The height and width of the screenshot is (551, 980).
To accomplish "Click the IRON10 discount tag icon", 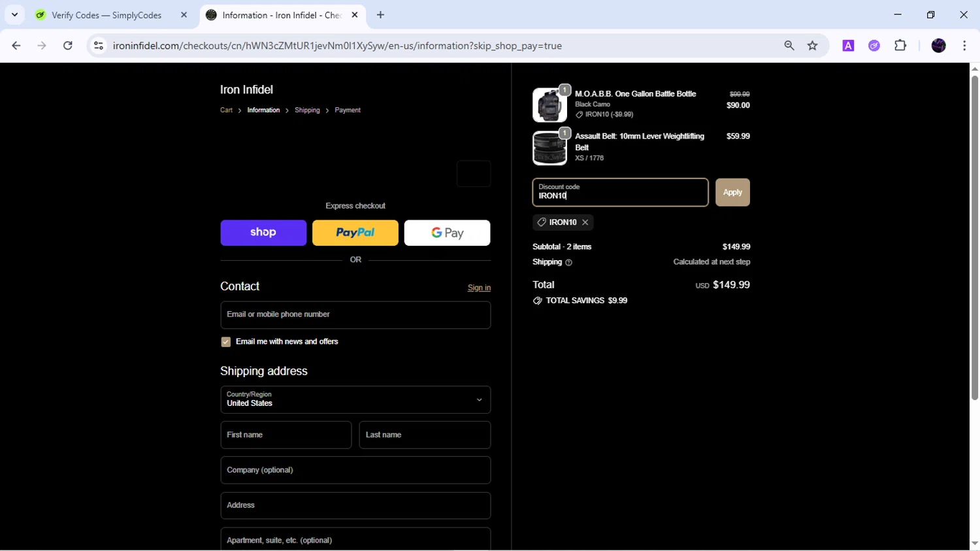I will tap(542, 222).
